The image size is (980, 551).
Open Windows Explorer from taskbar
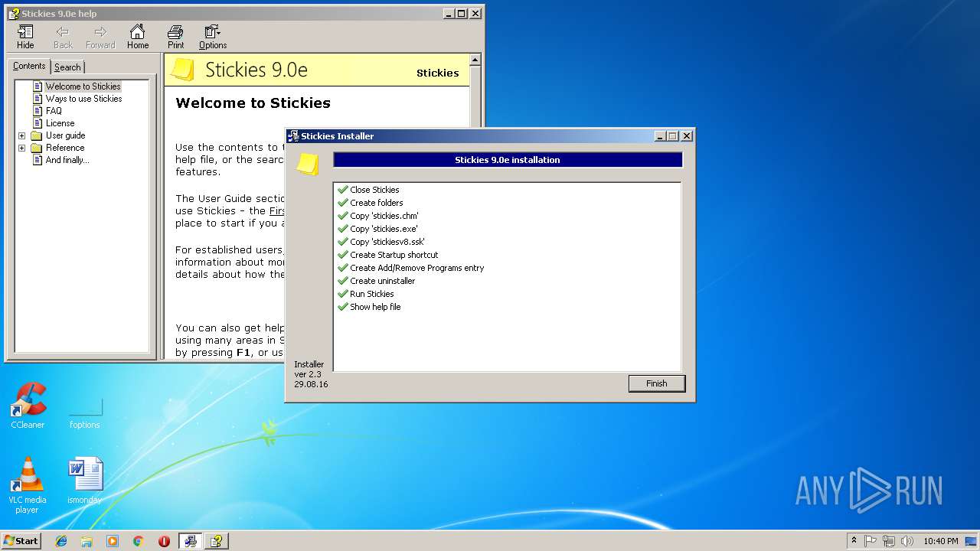(x=87, y=541)
